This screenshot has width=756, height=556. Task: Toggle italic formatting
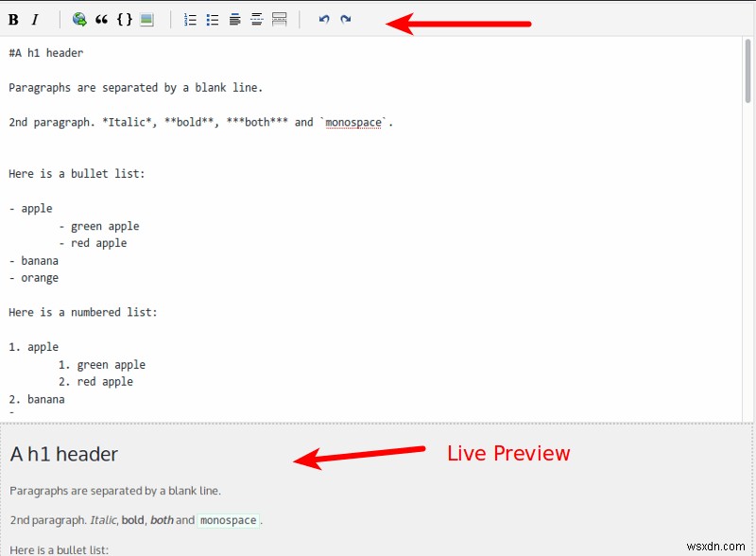[x=35, y=19]
